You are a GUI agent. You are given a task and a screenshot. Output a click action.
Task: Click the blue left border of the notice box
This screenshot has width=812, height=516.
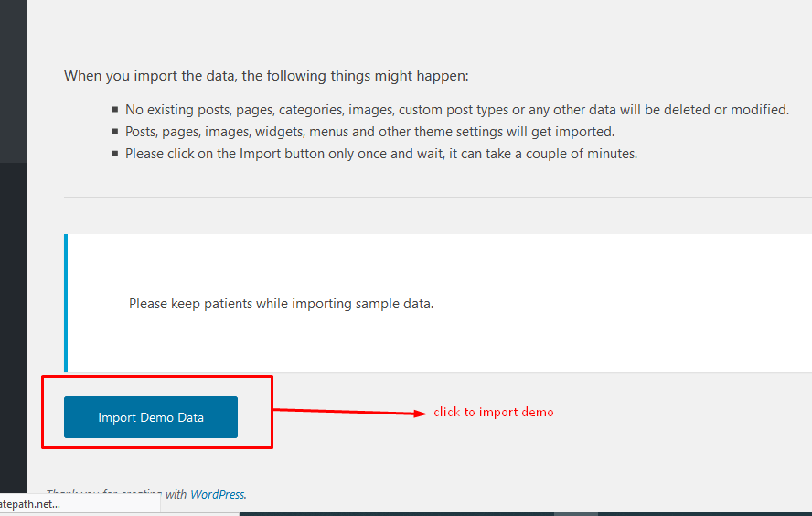pyautogui.click(x=66, y=303)
